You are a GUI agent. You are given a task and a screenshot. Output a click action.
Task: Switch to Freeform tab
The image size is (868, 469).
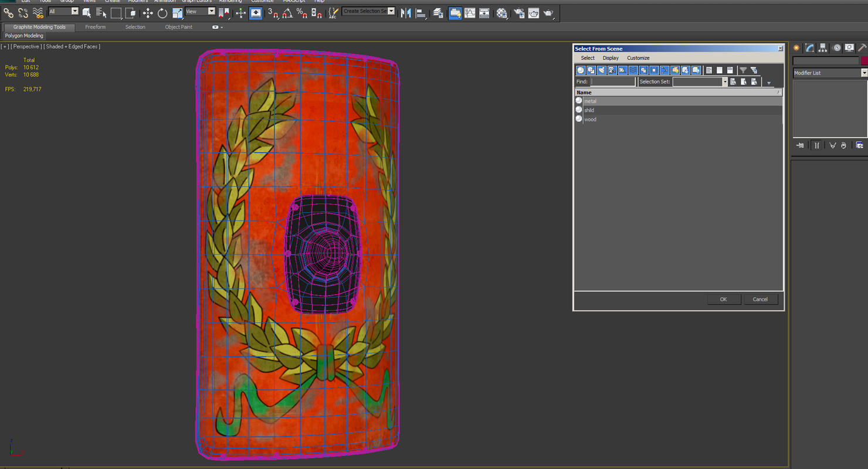95,27
